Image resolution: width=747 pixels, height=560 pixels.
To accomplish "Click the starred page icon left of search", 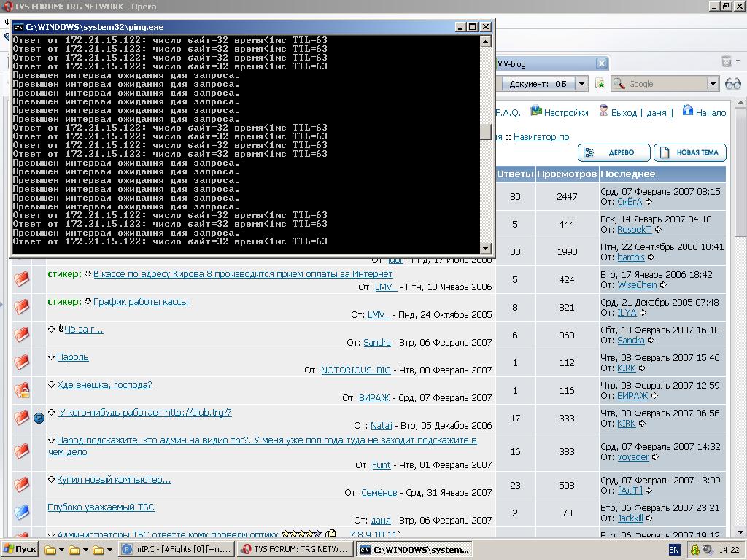I will (600, 84).
